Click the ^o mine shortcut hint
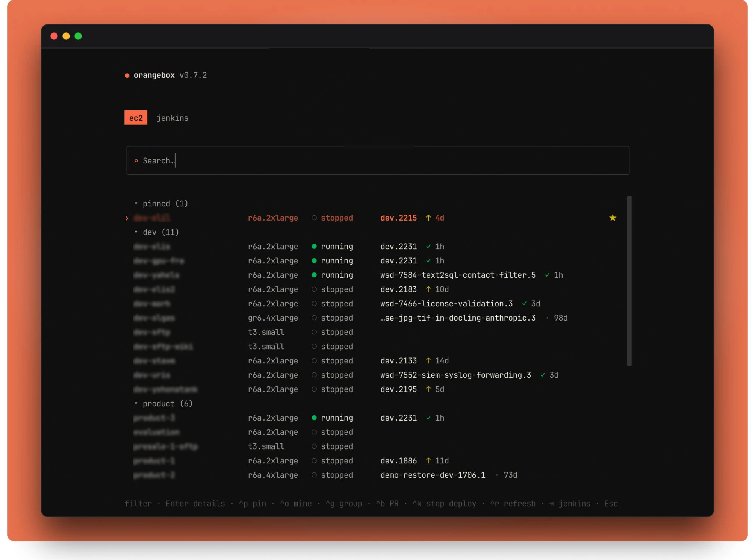Viewport: 755px width, 560px height. (296, 503)
